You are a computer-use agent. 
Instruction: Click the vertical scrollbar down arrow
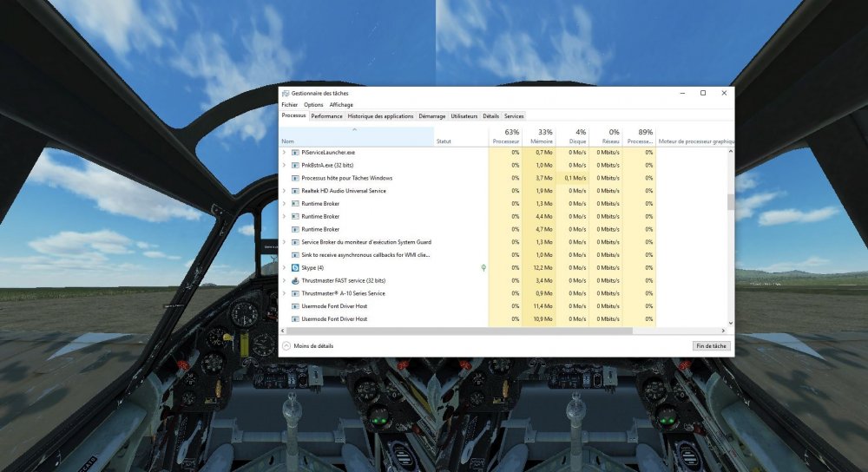pos(731,323)
